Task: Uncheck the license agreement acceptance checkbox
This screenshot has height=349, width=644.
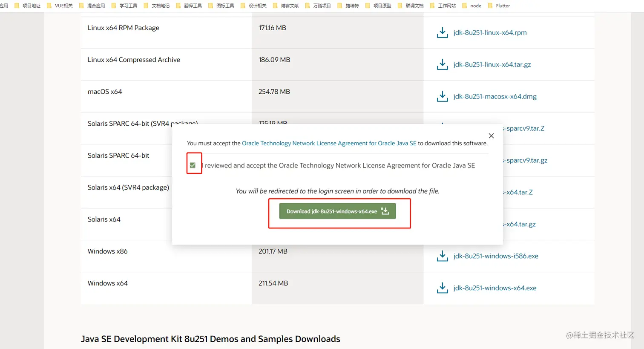Action: 193,165
